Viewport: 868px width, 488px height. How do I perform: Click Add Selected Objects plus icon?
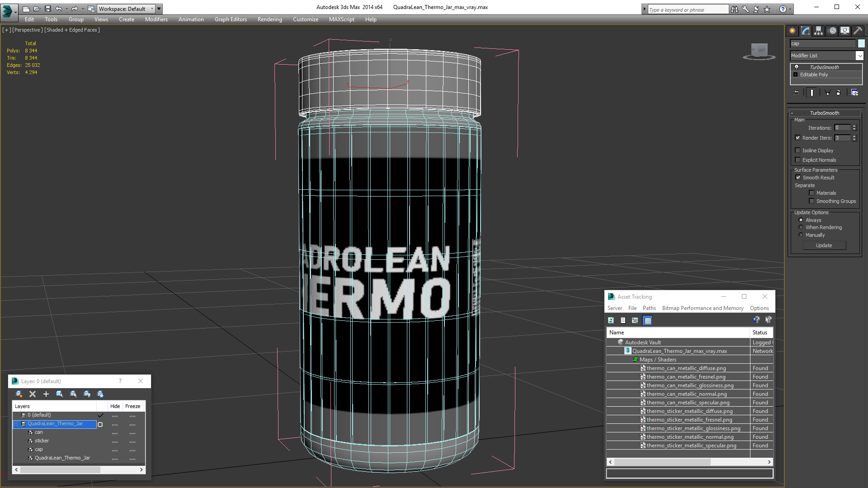(46, 394)
